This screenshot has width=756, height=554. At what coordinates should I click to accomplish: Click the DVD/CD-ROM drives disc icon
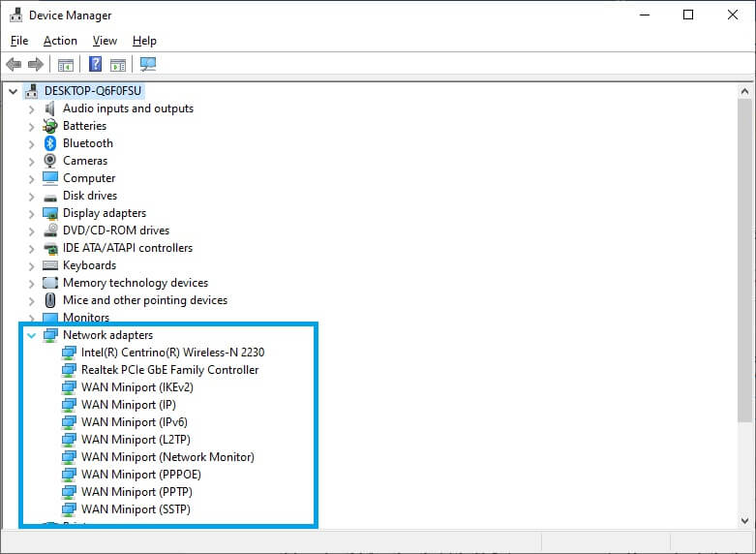[x=50, y=231]
